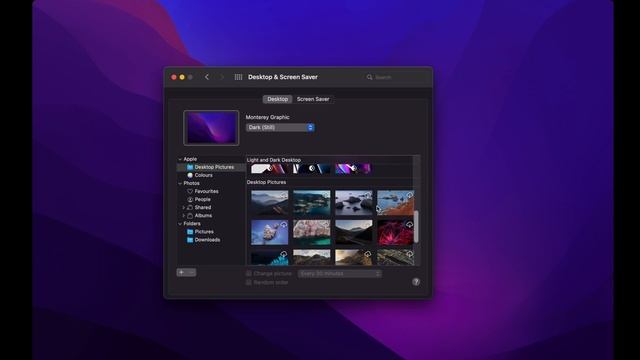Open the Show All preferences grid icon
640x360 pixels.
click(x=238, y=77)
